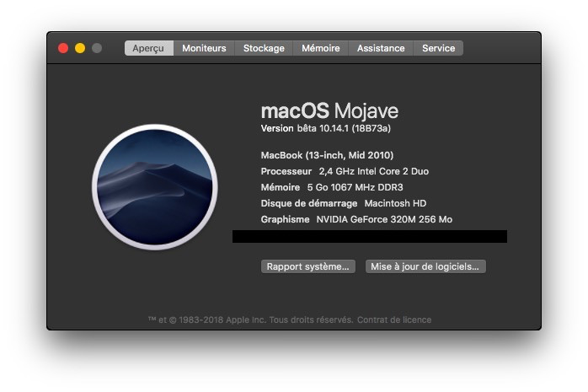Click the macOS Mojave title

pyautogui.click(x=329, y=111)
